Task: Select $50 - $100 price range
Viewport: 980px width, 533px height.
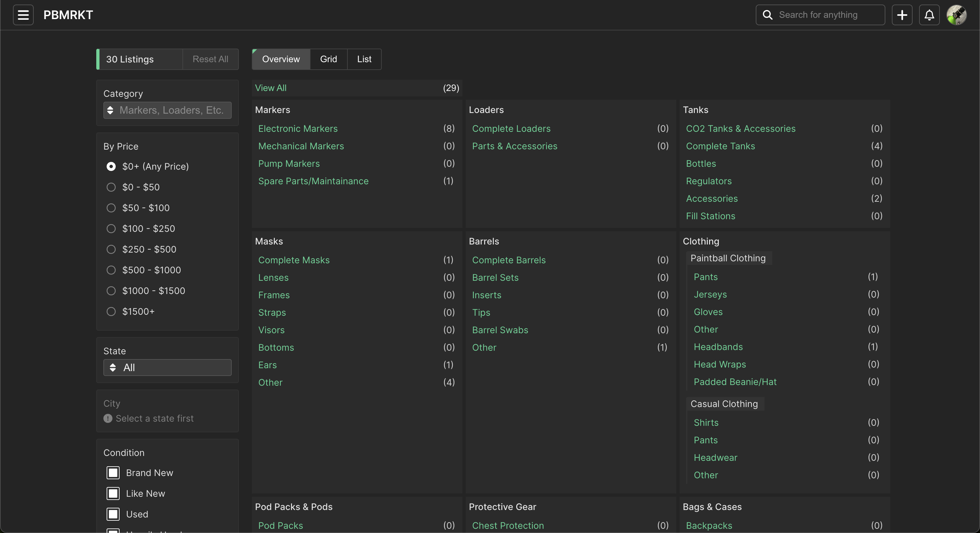Action: coord(111,208)
